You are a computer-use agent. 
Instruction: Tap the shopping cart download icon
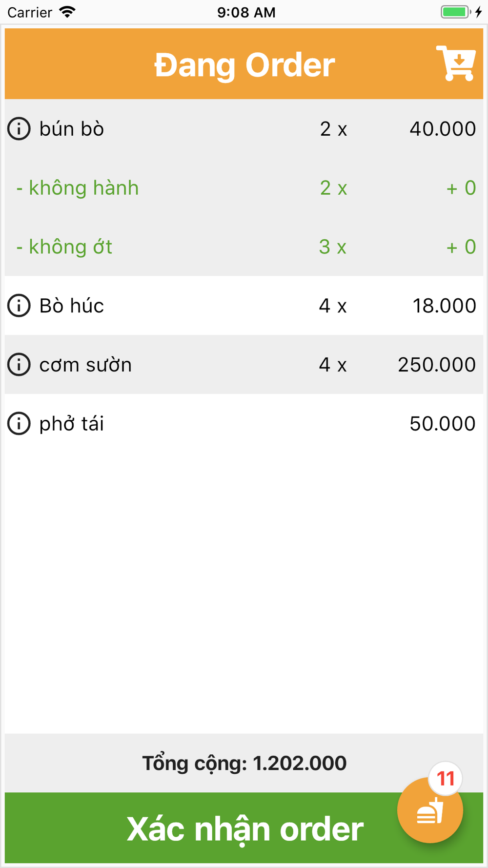pyautogui.click(x=456, y=63)
